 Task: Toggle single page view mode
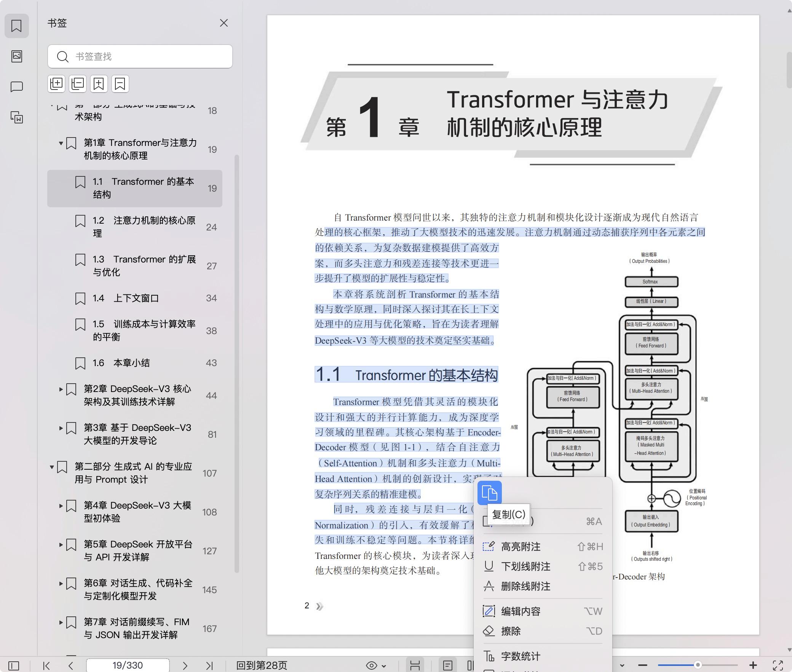[x=448, y=666]
